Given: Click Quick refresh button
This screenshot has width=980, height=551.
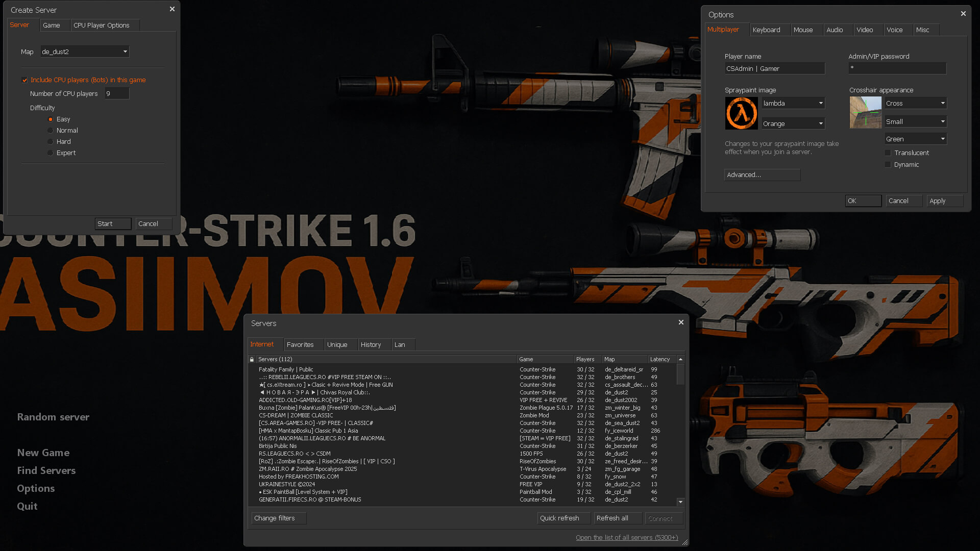Looking at the screenshot, I should (x=563, y=518).
